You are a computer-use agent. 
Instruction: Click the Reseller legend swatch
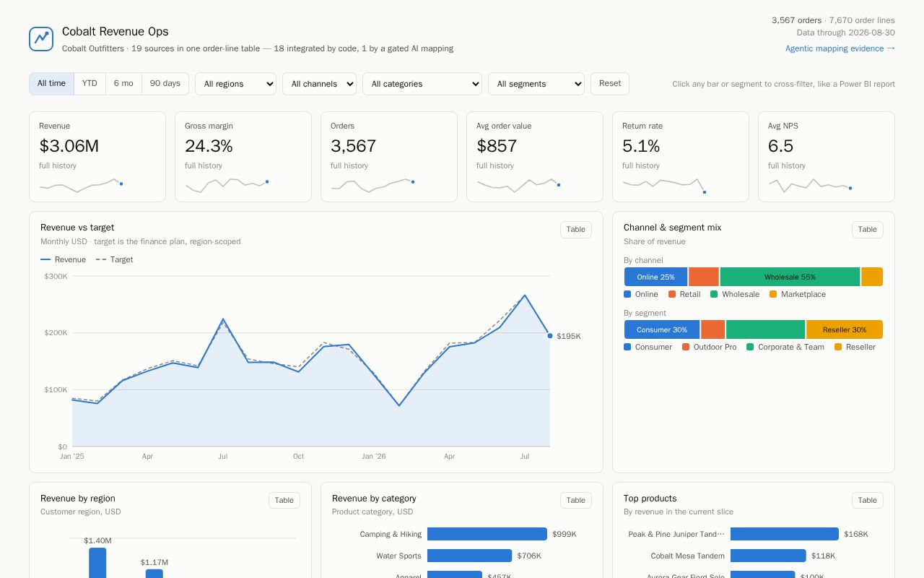pos(838,347)
